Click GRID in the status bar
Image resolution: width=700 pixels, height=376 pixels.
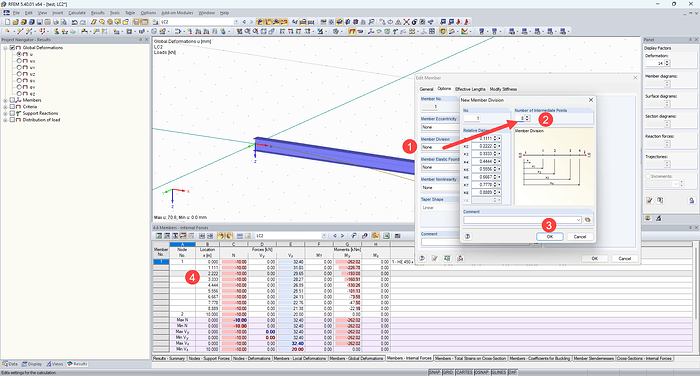tap(448, 372)
